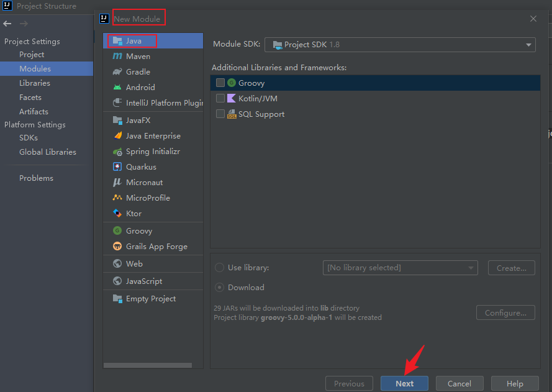Select Java Enterprise module type
The width and height of the screenshot is (552, 392).
[153, 136]
